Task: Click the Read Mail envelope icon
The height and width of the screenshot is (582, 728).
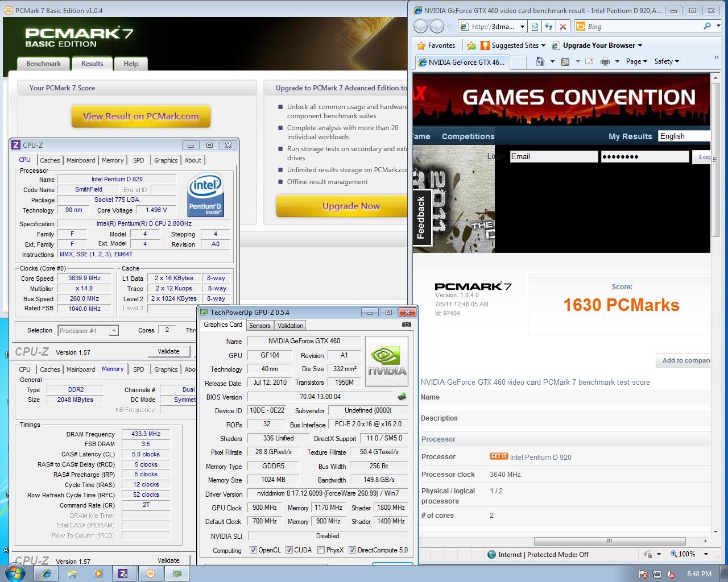Action: pos(589,61)
